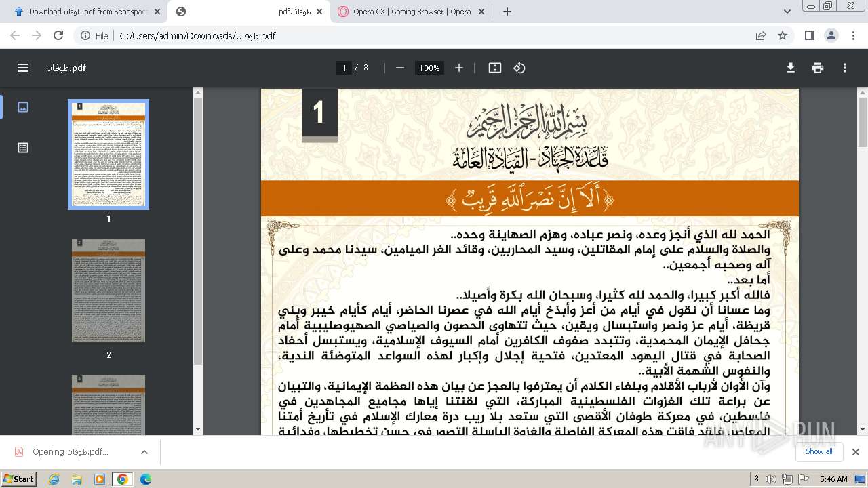
Task: Select the page 3 thumbnail
Action: coord(108,405)
